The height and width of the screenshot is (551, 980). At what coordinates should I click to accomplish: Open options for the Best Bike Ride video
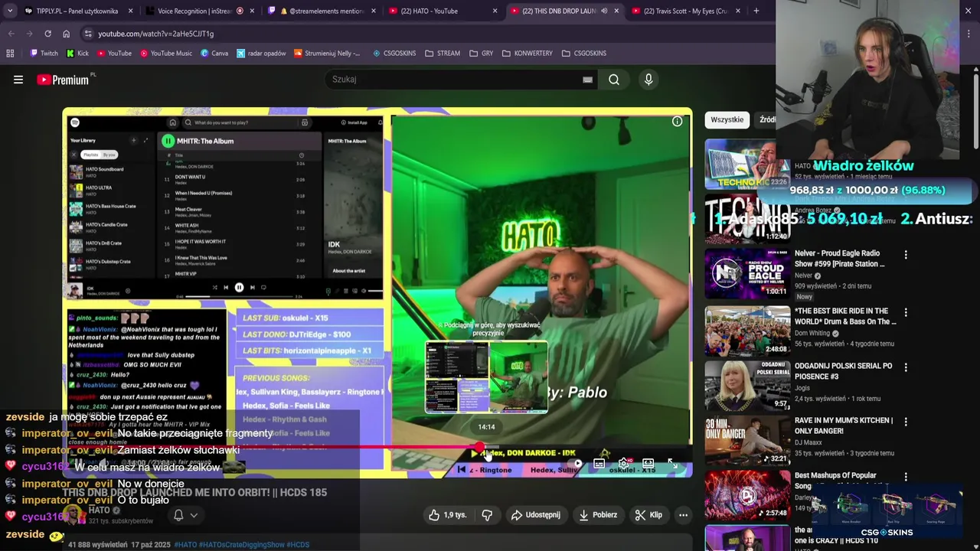pos(906,312)
